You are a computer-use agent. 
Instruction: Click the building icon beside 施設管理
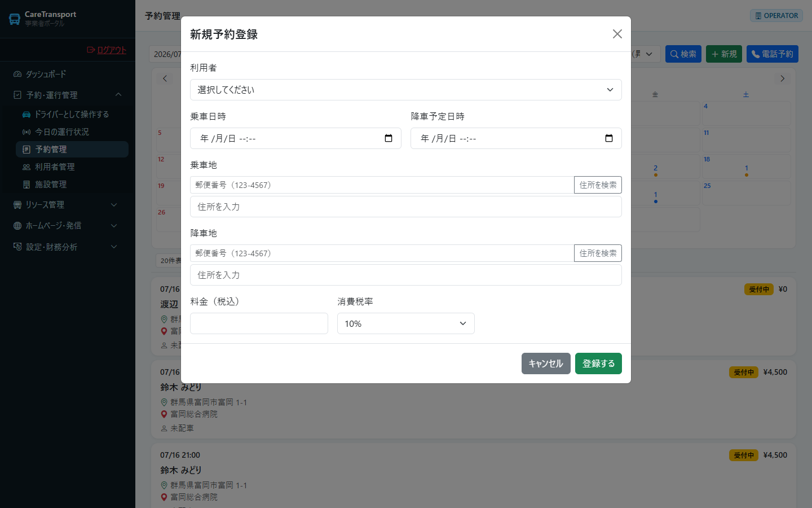pyautogui.click(x=27, y=184)
